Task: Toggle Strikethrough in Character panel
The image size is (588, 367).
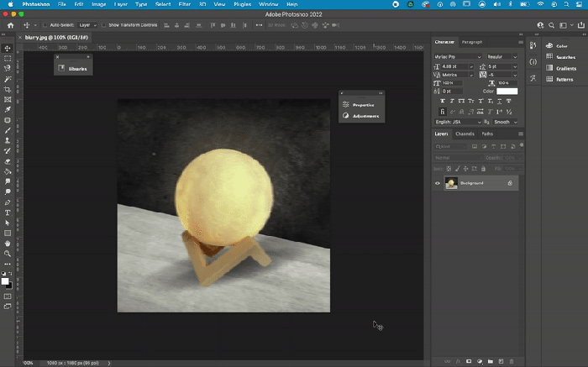Action: [x=509, y=102]
